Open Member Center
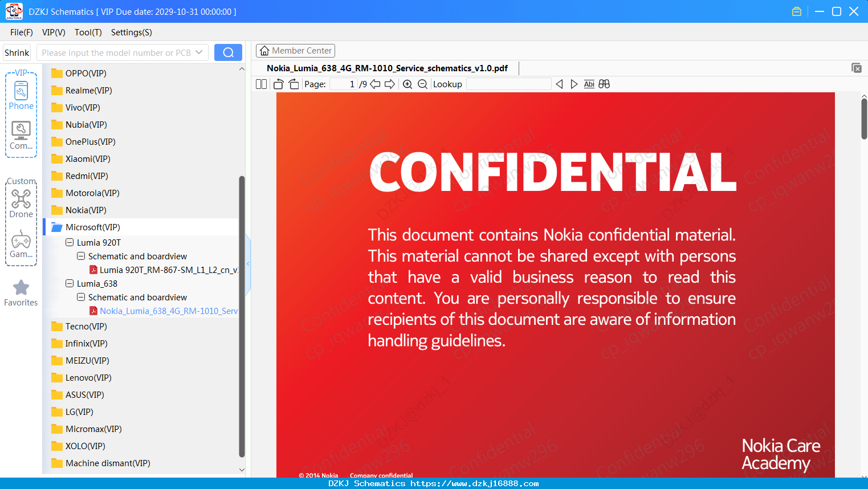Screen dimensions: 868x489 click(296, 51)
